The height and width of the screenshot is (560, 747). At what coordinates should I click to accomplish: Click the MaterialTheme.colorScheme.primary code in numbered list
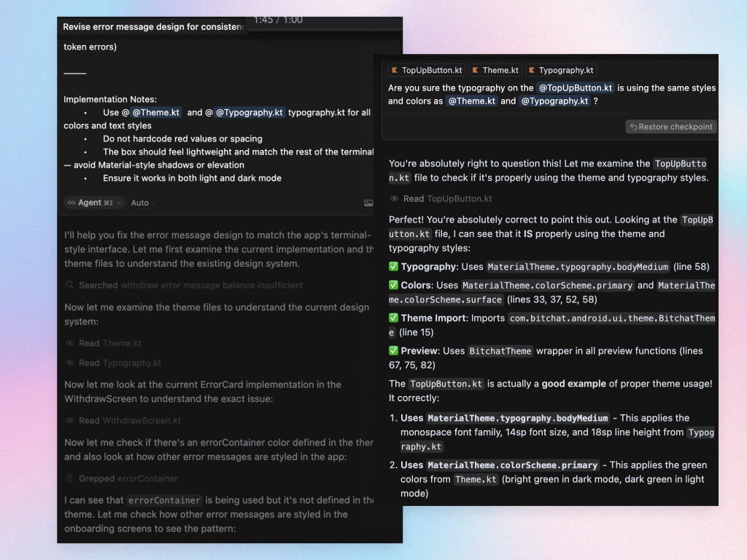[x=513, y=465]
